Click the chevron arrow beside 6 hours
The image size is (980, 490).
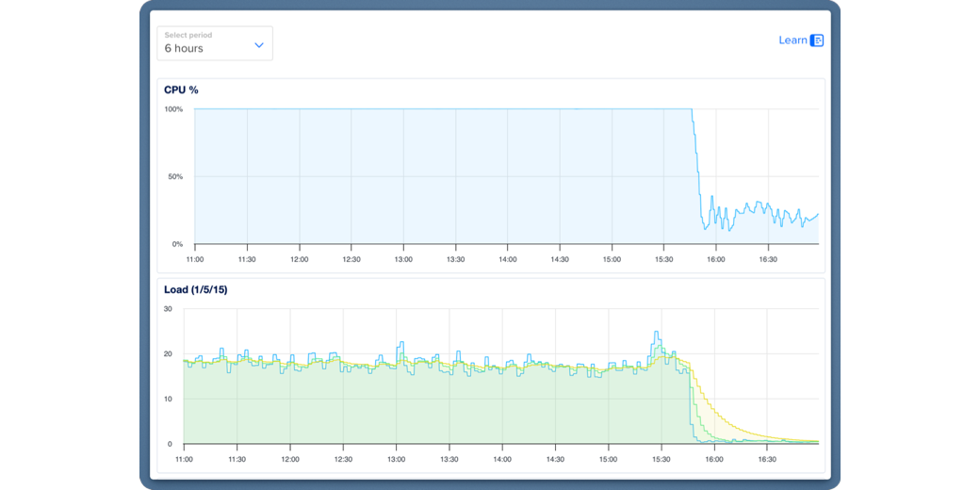259,45
